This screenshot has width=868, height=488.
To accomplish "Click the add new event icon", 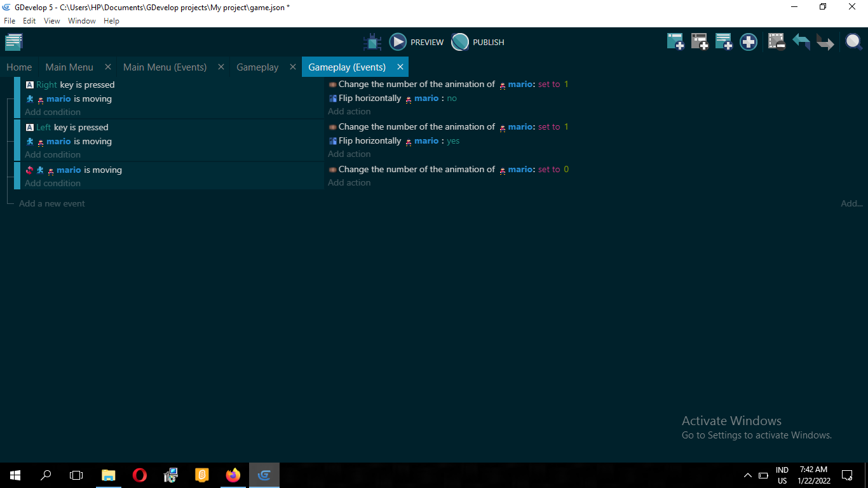I will tap(675, 42).
